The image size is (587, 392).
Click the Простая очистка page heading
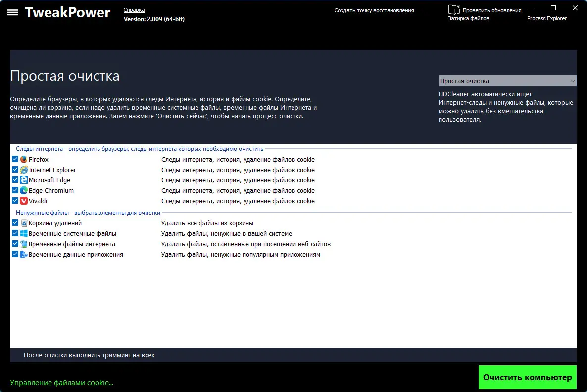(x=65, y=76)
